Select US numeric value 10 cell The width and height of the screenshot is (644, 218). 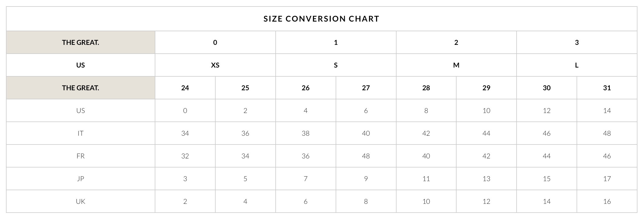[x=486, y=110]
